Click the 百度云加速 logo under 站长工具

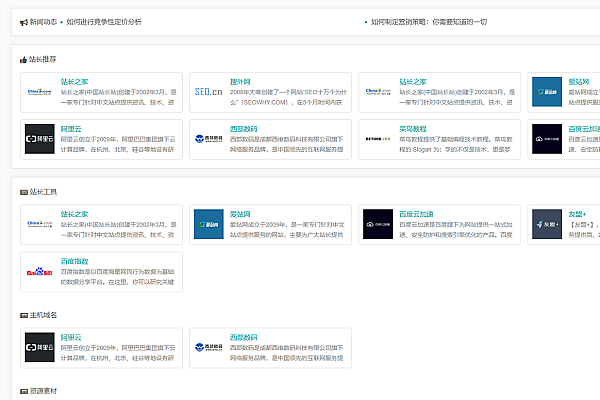[378, 224]
